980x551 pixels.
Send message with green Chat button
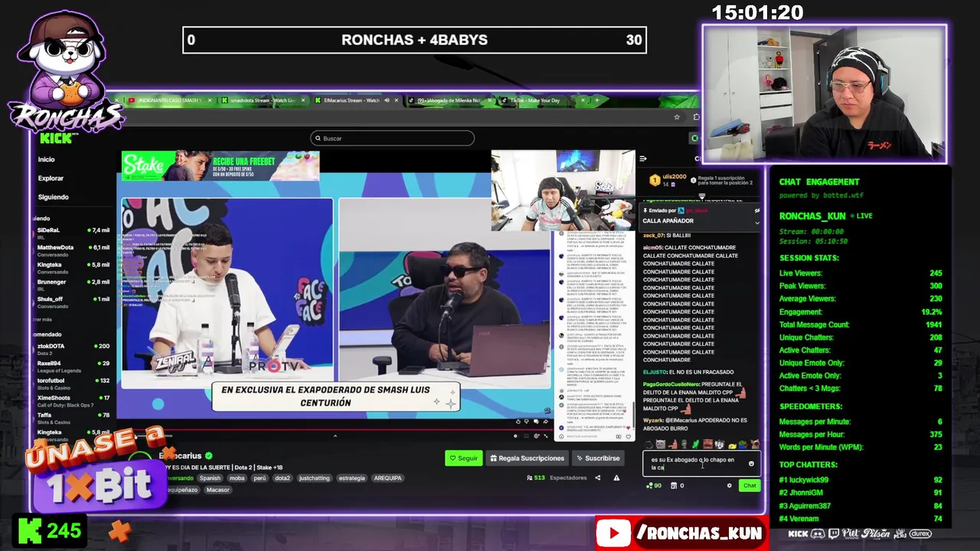pyautogui.click(x=750, y=485)
